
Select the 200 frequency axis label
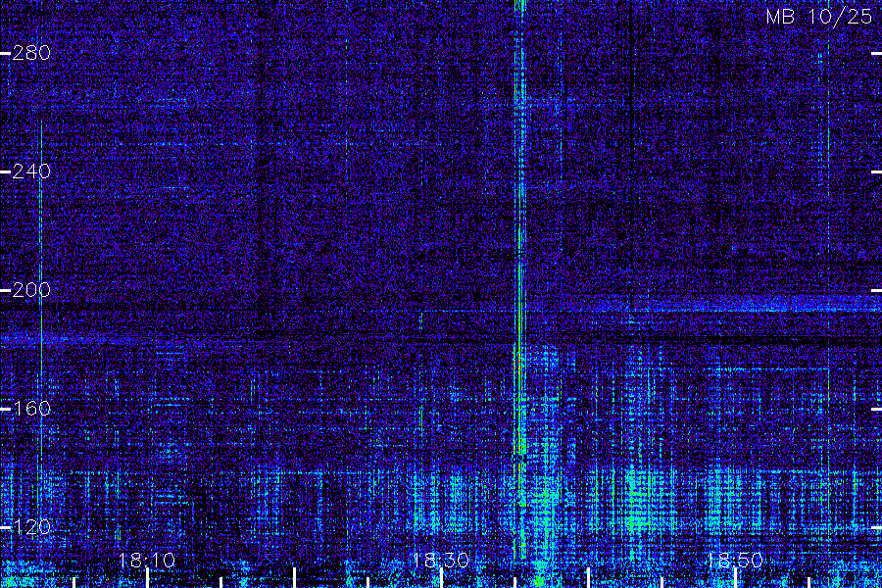(x=31, y=290)
